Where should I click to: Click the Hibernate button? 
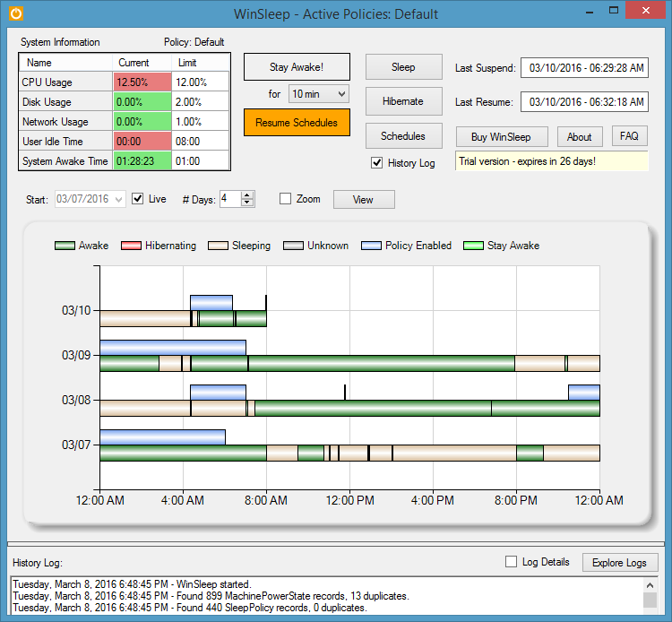tap(403, 101)
